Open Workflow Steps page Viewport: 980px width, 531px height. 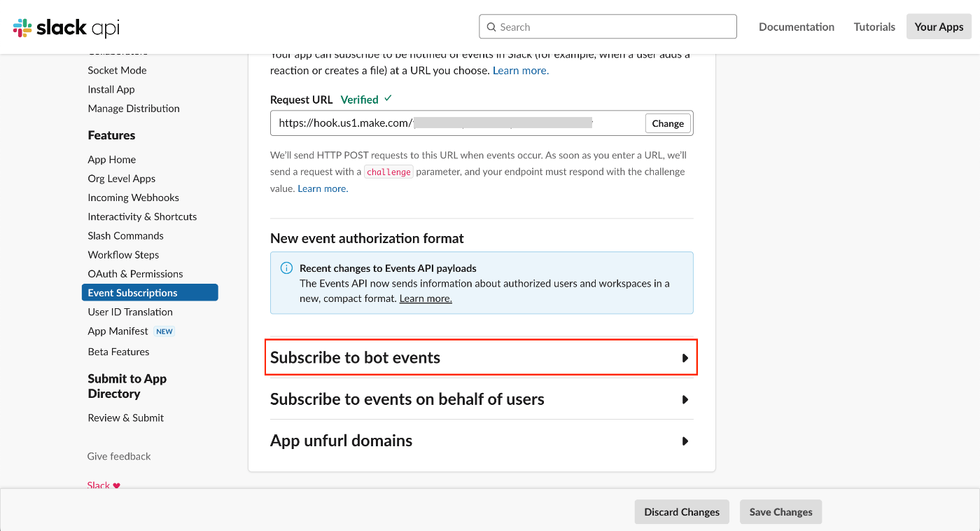(123, 254)
